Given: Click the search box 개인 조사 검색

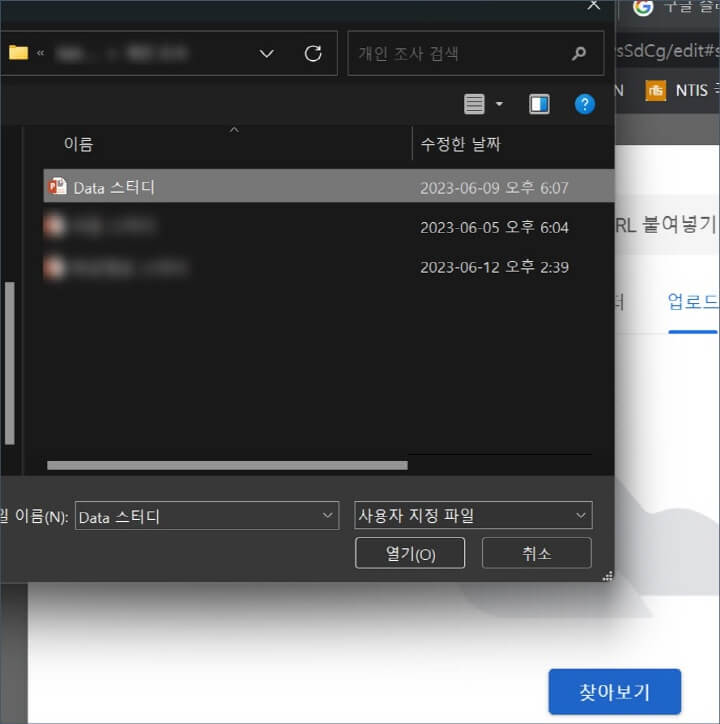Looking at the screenshot, I should click(x=476, y=54).
